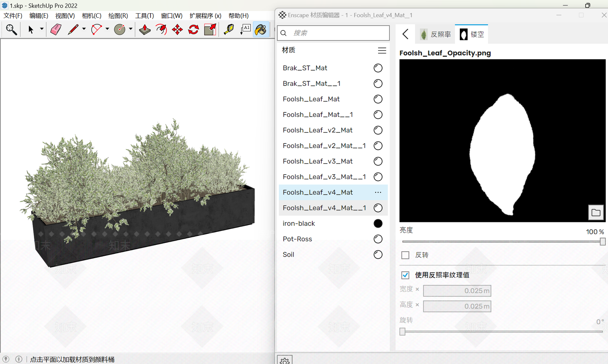Expand the Shape tool dropdown arrow
608x364 pixels.
(130, 29)
